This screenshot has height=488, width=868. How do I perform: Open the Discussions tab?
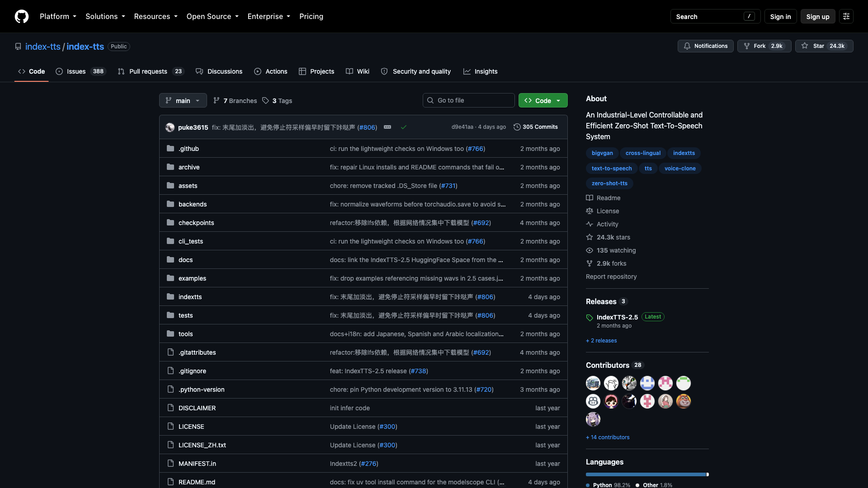[x=219, y=71]
